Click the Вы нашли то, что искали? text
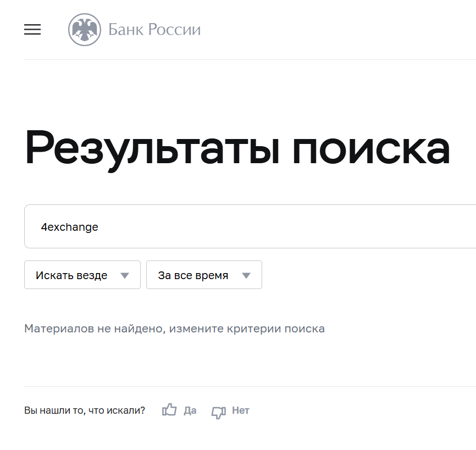The height and width of the screenshot is (450, 476). (85, 410)
